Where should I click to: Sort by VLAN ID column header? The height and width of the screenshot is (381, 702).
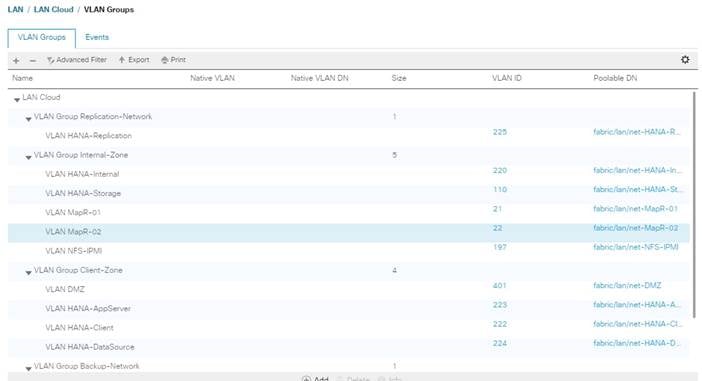pyautogui.click(x=506, y=78)
